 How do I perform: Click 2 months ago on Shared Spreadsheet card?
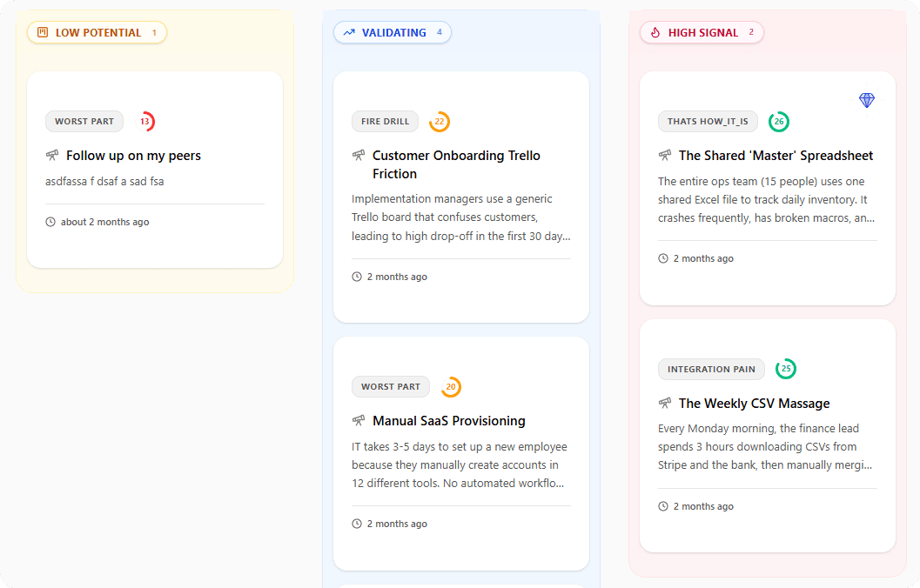click(x=703, y=258)
